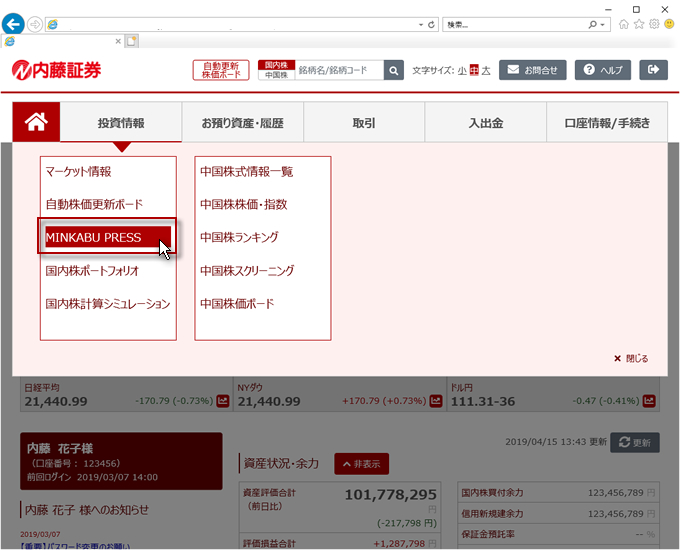Viewport: 680px width, 550px height.
Task: Select 国内株 search mode toggle
Action: pyautogui.click(x=276, y=65)
